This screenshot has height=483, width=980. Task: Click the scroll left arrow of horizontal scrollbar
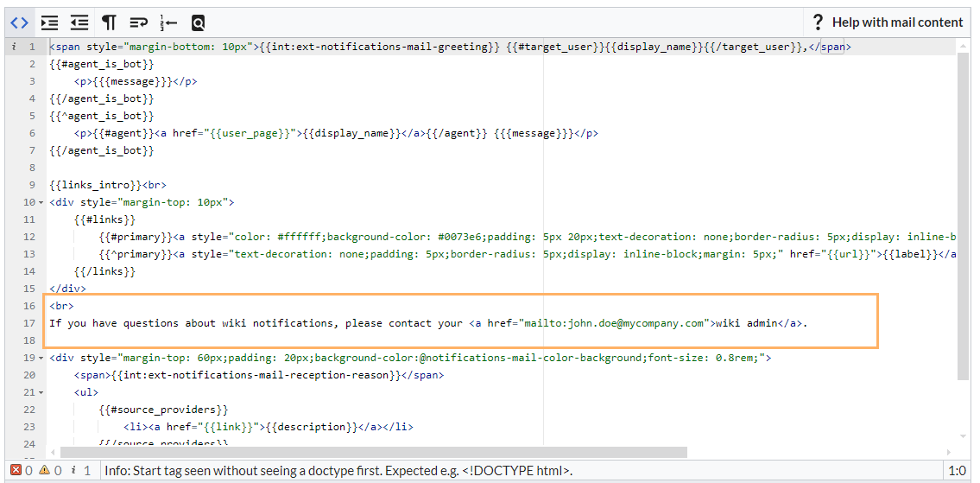point(53,452)
